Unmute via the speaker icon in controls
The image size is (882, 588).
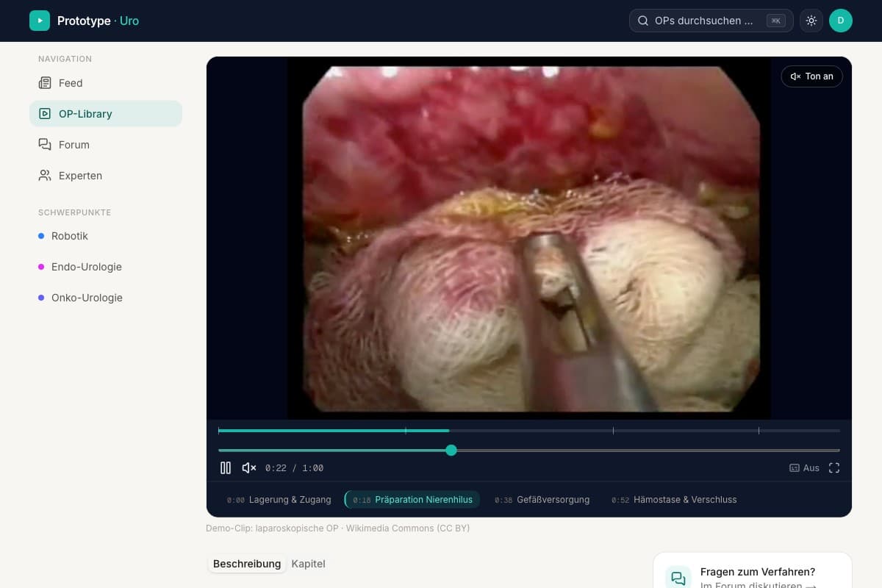click(x=249, y=467)
